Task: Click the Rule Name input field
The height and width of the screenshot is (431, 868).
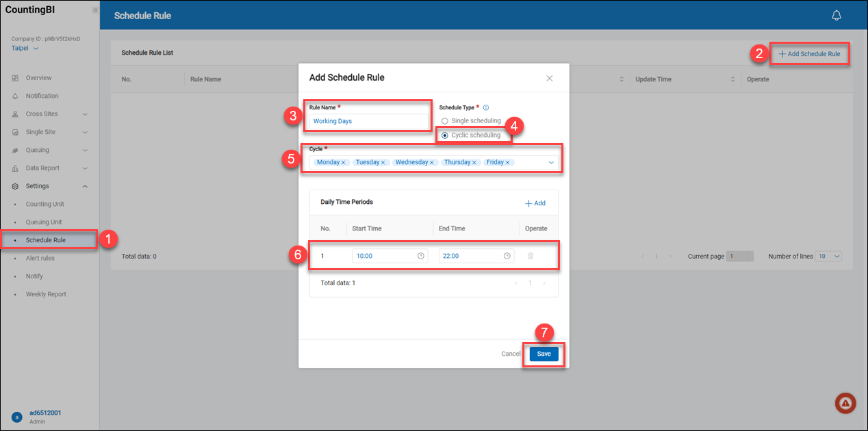Action: tap(369, 121)
